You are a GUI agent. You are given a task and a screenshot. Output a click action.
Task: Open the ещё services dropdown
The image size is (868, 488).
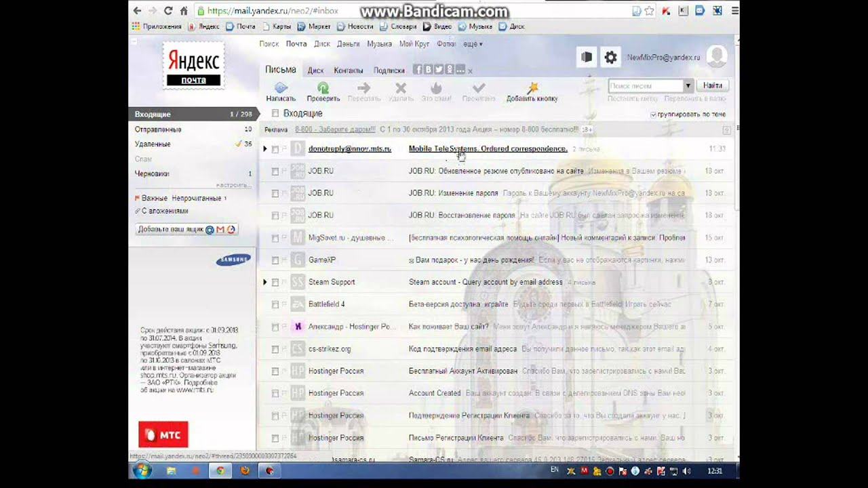click(473, 44)
